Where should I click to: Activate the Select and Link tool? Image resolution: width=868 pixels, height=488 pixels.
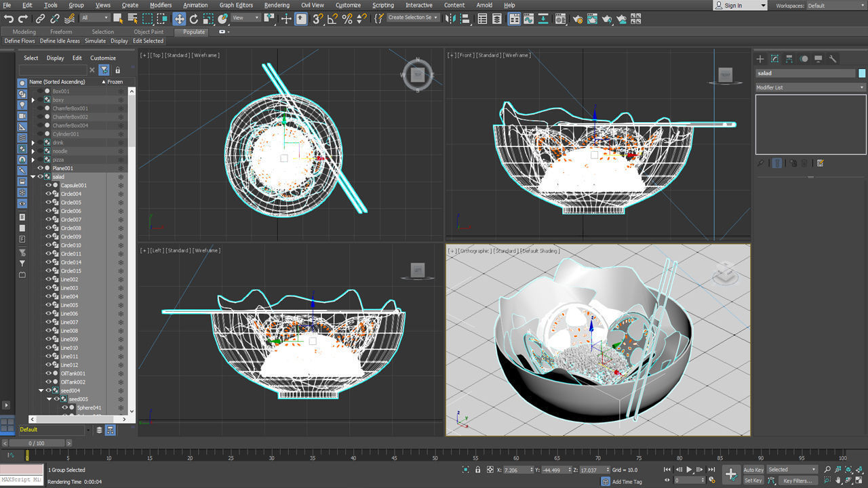tap(41, 19)
